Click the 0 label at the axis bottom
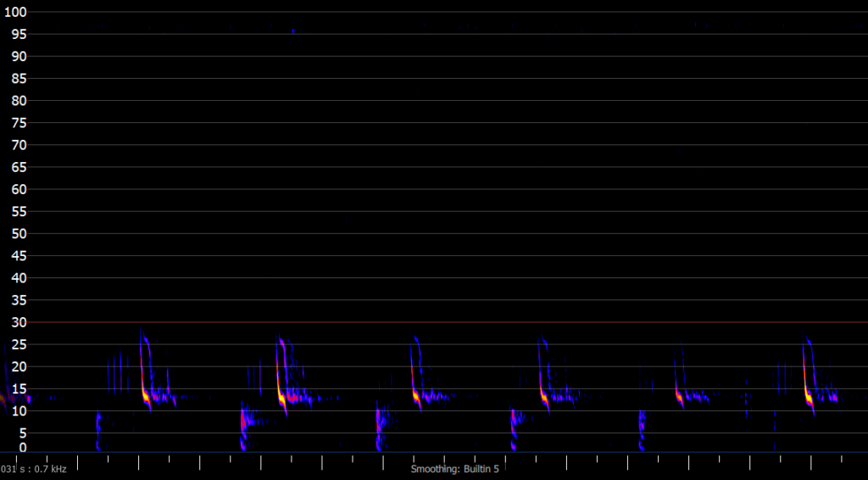 point(23,447)
